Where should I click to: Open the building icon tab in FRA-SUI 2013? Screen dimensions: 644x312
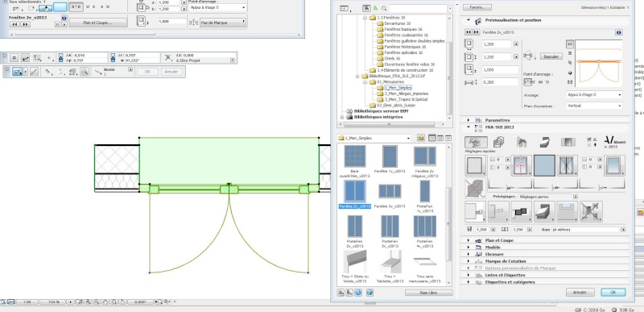point(522,142)
